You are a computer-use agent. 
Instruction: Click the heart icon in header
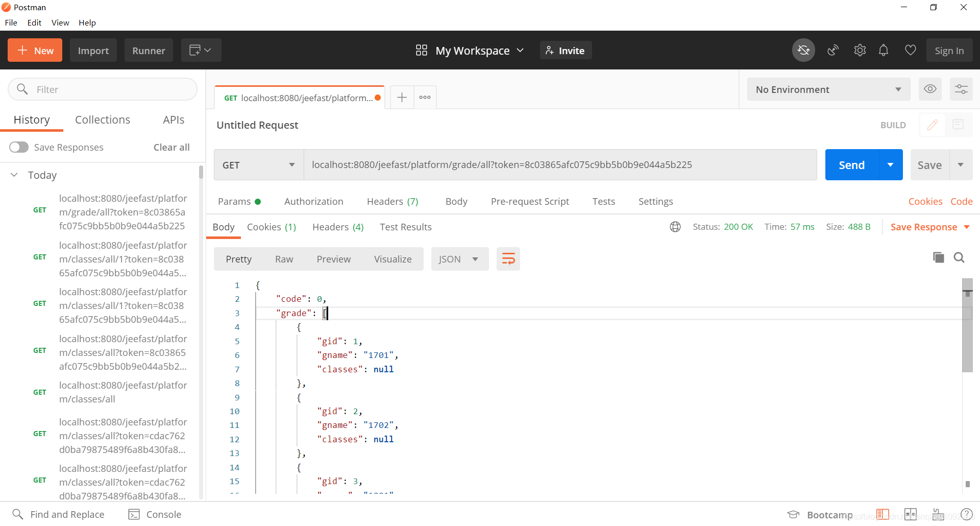910,50
